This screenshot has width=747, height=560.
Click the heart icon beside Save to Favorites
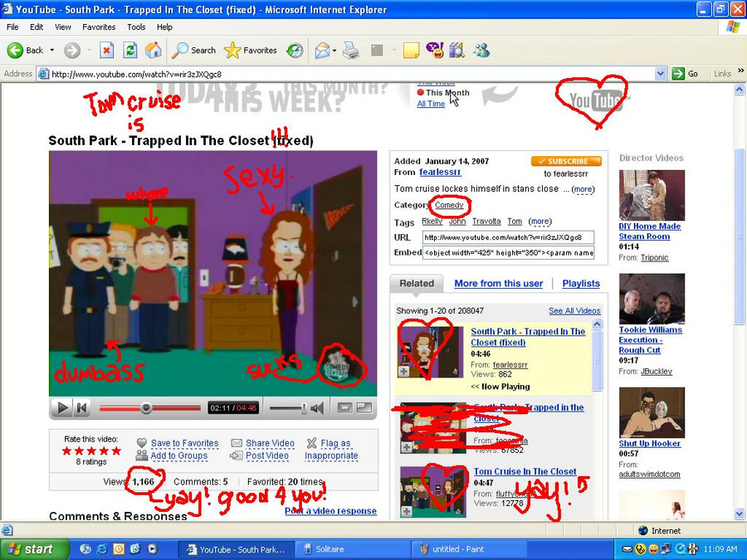click(x=141, y=443)
